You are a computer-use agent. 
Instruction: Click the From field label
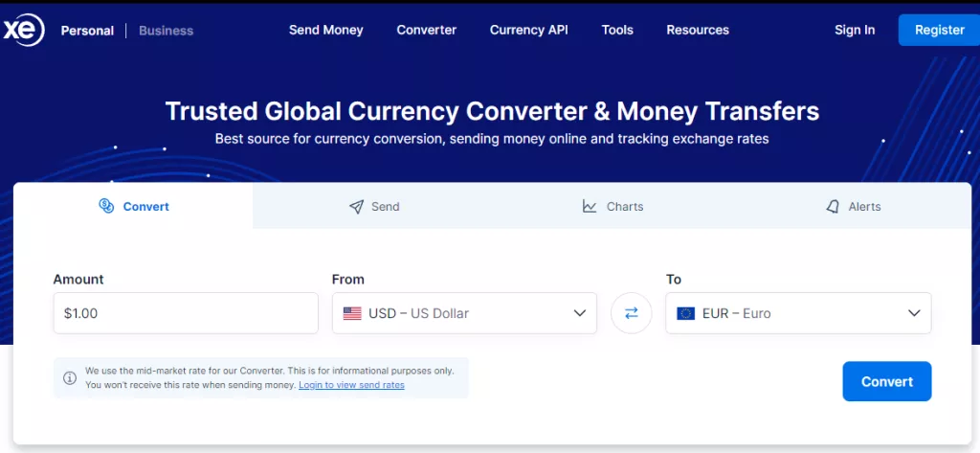[x=347, y=279]
